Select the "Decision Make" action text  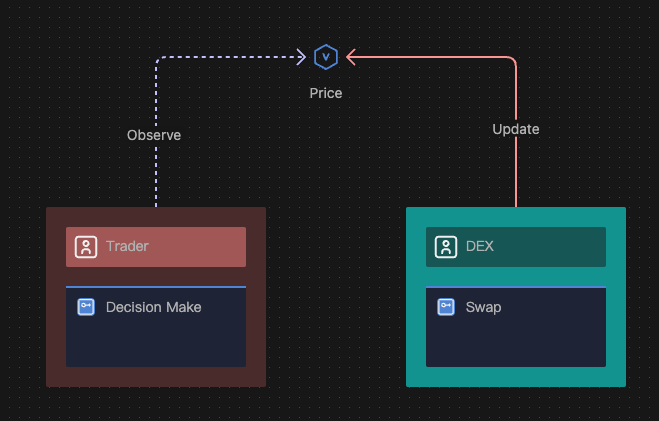tap(153, 307)
